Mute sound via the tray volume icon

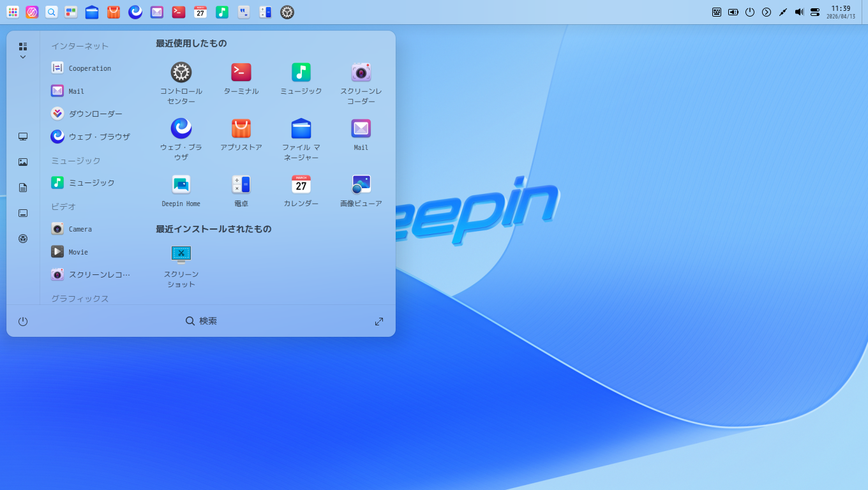[x=798, y=12]
